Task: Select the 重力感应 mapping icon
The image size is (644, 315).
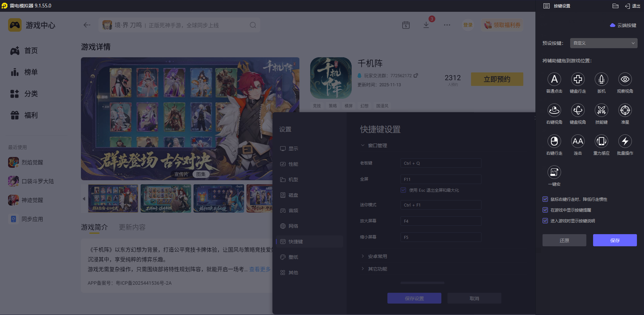Action: coord(602,141)
